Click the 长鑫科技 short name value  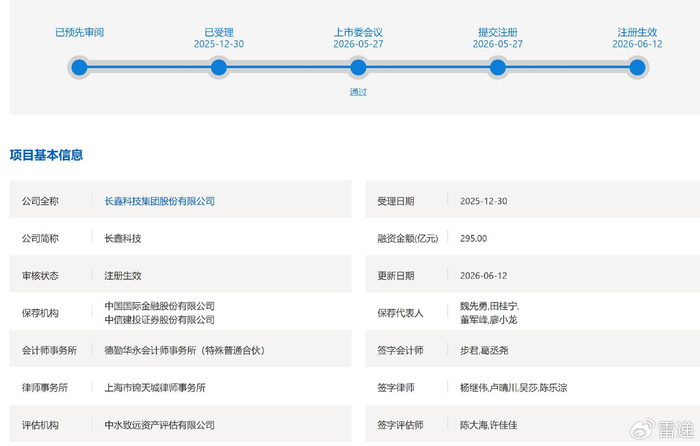tap(123, 238)
